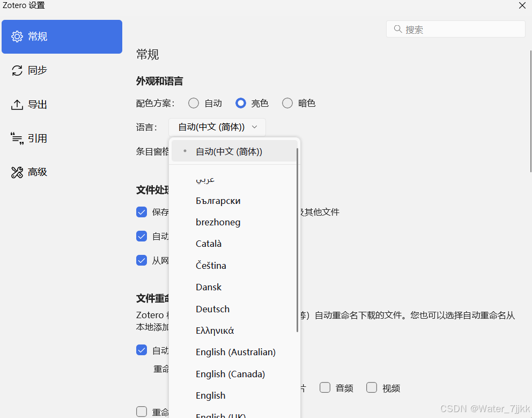The height and width of the screenshot is (418, 532).
Task: Open the 高级 settings pane
Action: tap(62, 172)
